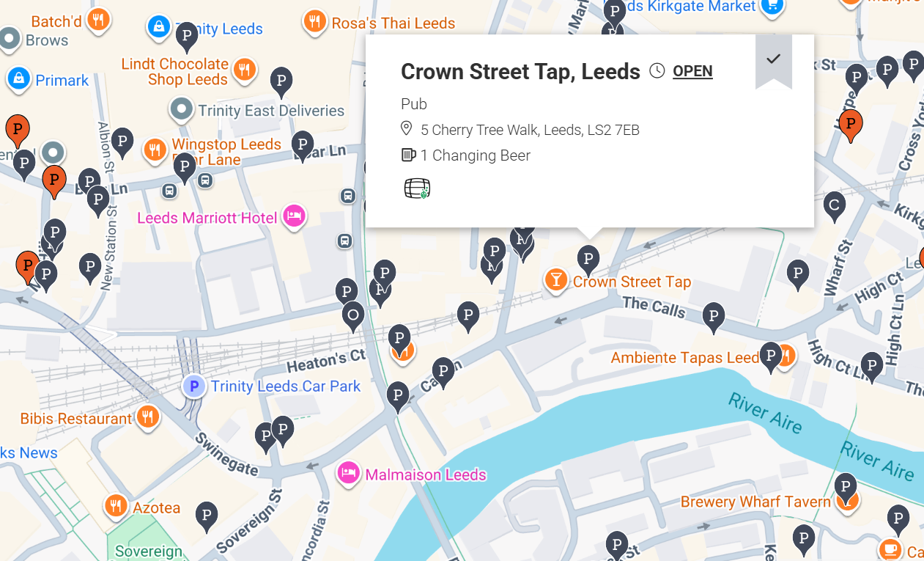Image resolution: width=924 pixels, height=561 pixels.
Task: Select the Trinity East Deliveries marker
Action: 181,111
